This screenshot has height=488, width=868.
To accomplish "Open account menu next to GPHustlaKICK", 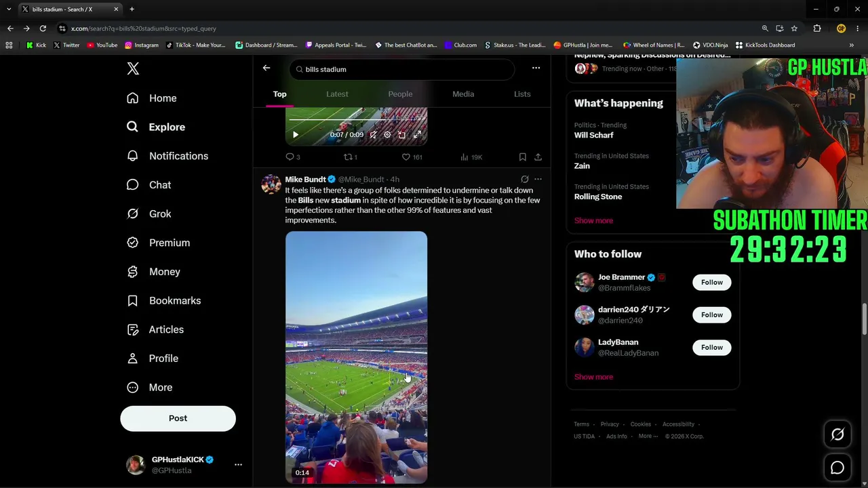I will click(238, 465).
